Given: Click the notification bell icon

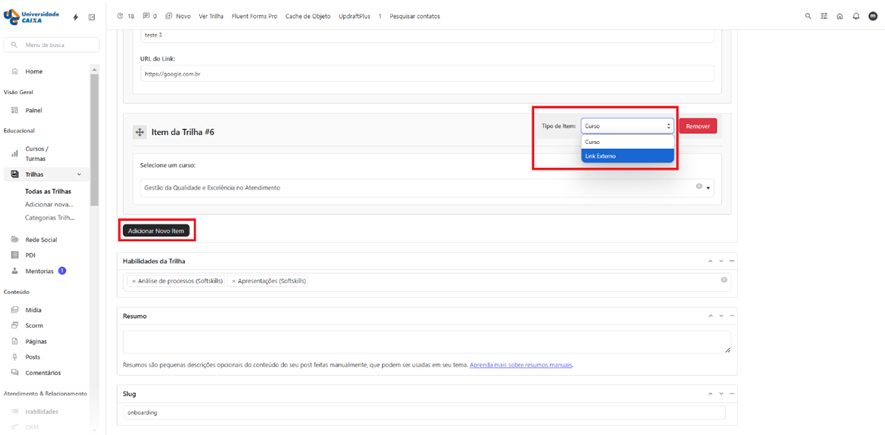Looking at the screenshot, I should click(x=856, y=16).
